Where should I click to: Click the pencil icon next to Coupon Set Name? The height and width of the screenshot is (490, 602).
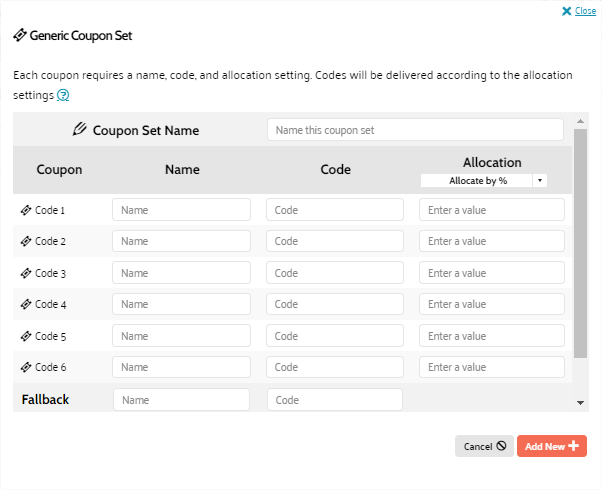point(80,129)
